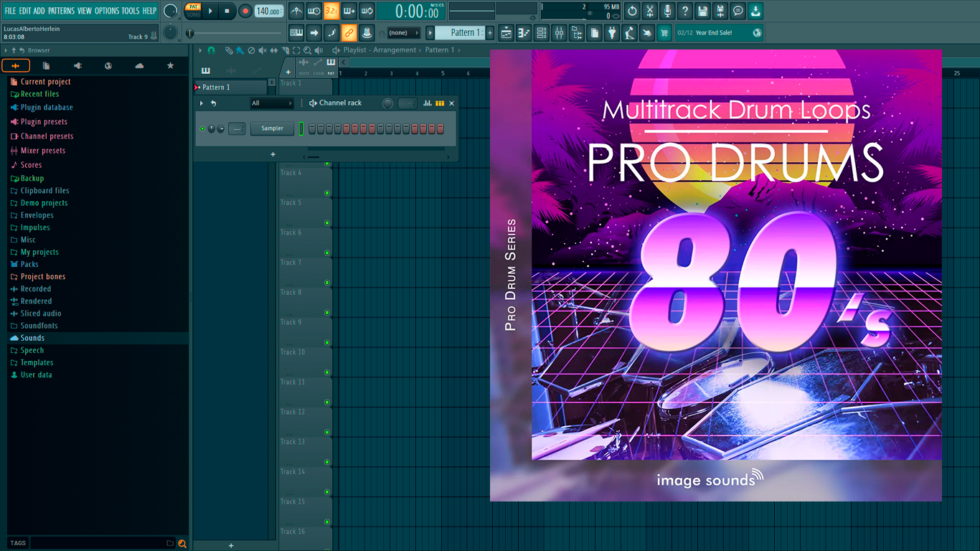The width and height of the screenshot is (980, 551).
Task: Open the OPTIONS menu
Action: point(107,11)
